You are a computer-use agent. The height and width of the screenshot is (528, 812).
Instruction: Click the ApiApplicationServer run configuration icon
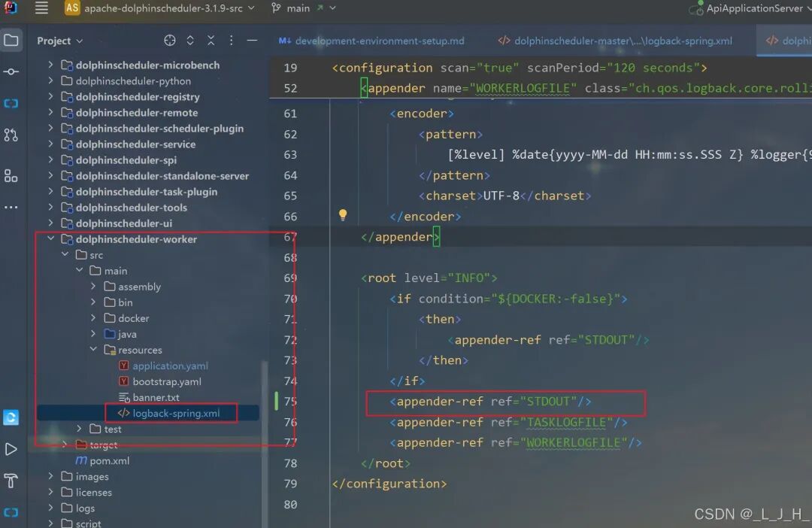(696, 8)
